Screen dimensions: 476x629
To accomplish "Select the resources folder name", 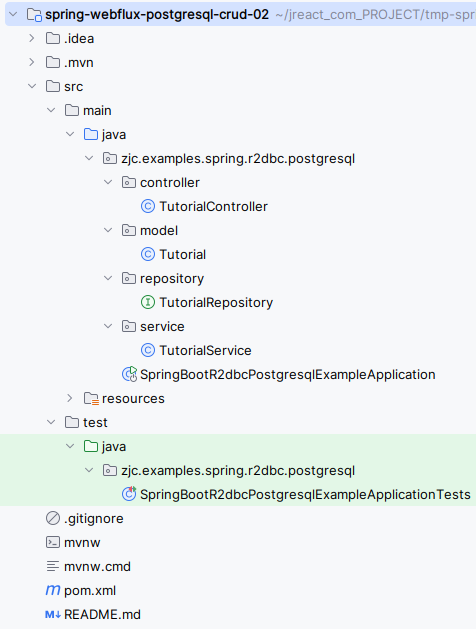I will 133,398.
